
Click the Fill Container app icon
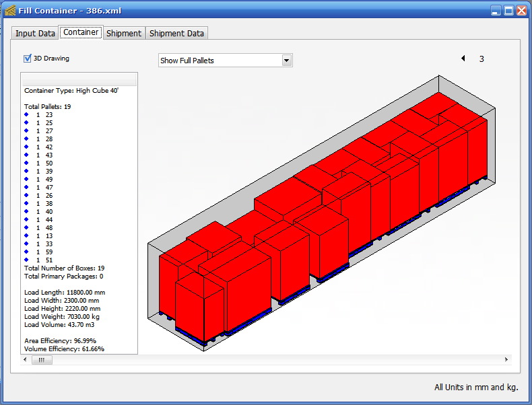10,11
